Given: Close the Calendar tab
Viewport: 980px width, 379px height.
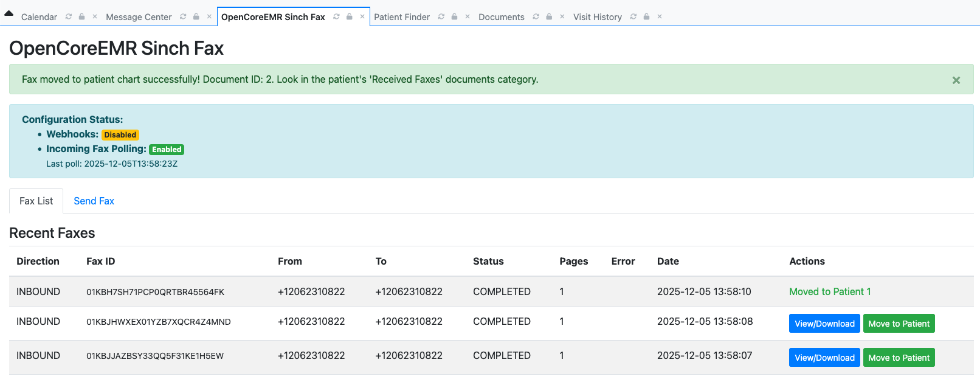Looking at the screenshot, I should pyautogui.click(x=95, y=16).
